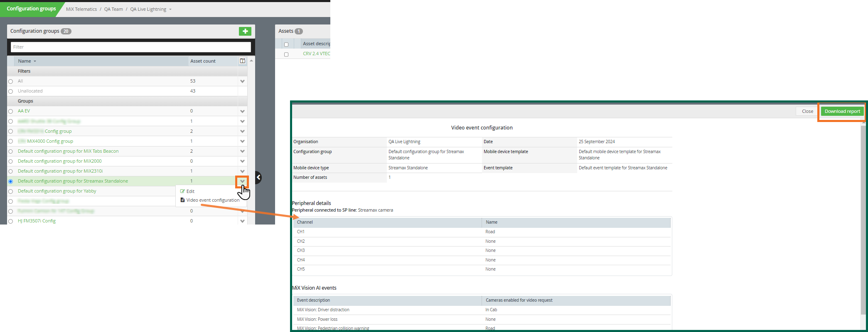The height and width of the screenshot is (332, 868).
Task: Open actions dropdown for MiX2310i row
Action: pyautogui.click(x=243, y=171)
